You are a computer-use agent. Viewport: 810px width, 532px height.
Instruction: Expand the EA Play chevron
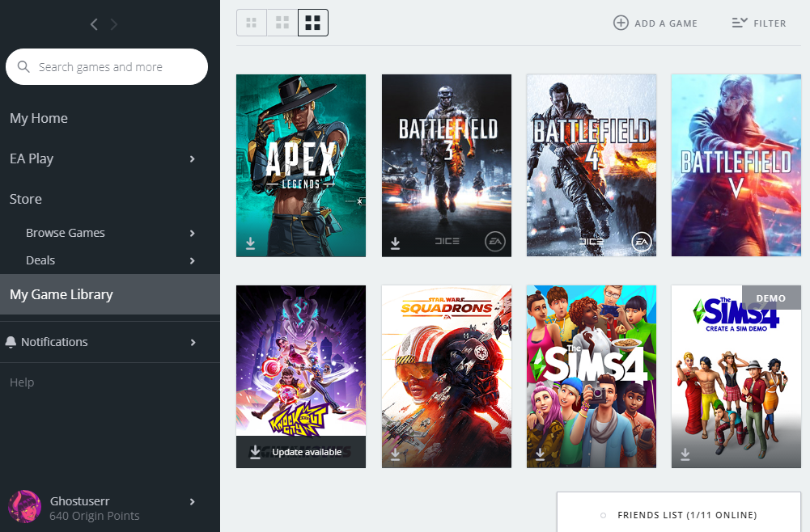click(192, 159)
